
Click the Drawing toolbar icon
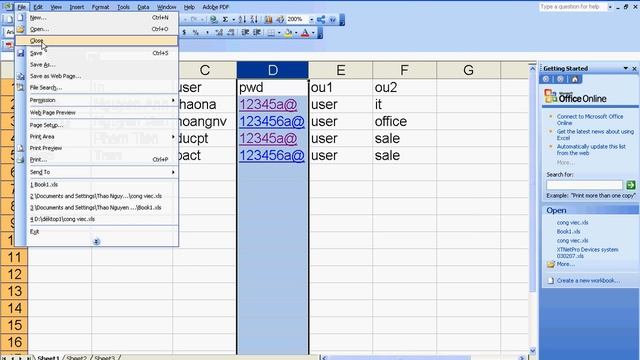click(x=280, y=19)
